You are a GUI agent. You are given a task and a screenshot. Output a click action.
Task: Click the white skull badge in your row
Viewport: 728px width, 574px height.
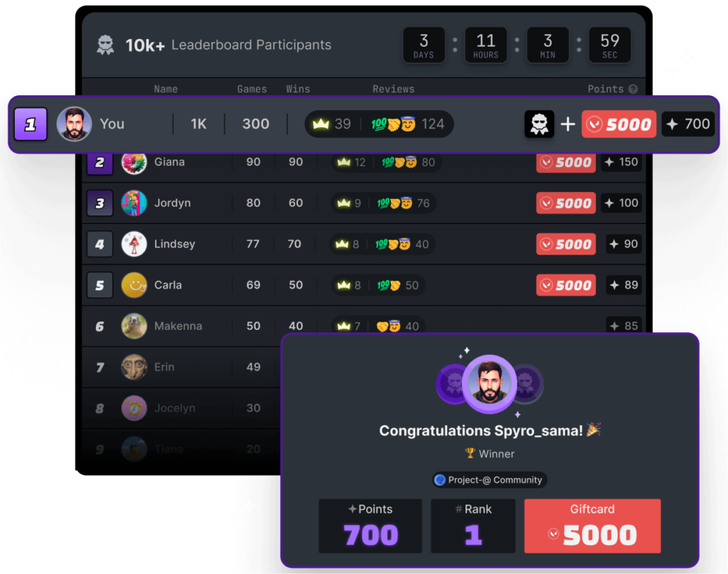[539, 124]
